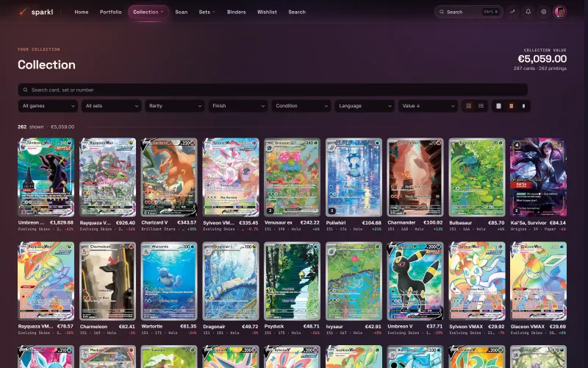Screen dimensions: 588x368
Task: Open the Rayquaza VMAX €926.40 card
Action: coord(107,177)
